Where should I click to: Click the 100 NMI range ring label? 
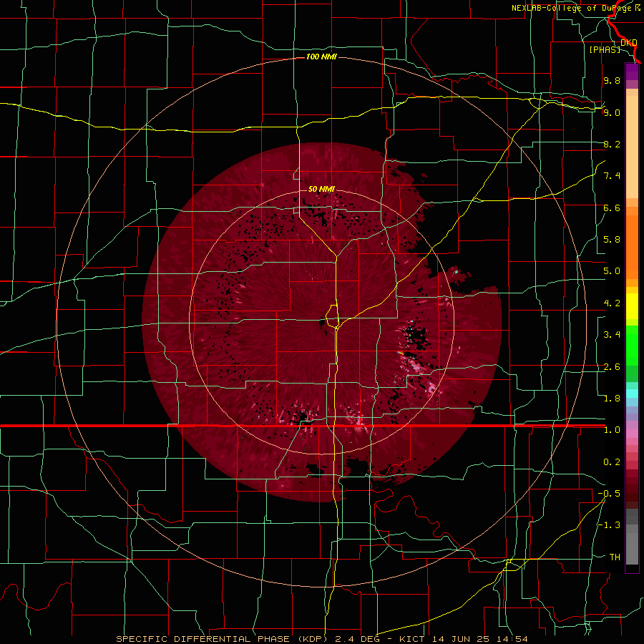click(x=321, y=57)
